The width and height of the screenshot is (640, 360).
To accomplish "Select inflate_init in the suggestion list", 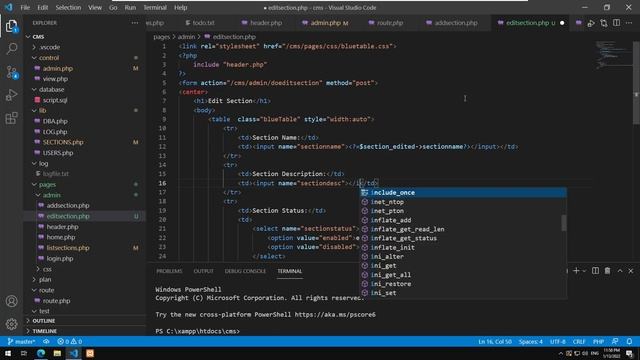I will 462,247.
